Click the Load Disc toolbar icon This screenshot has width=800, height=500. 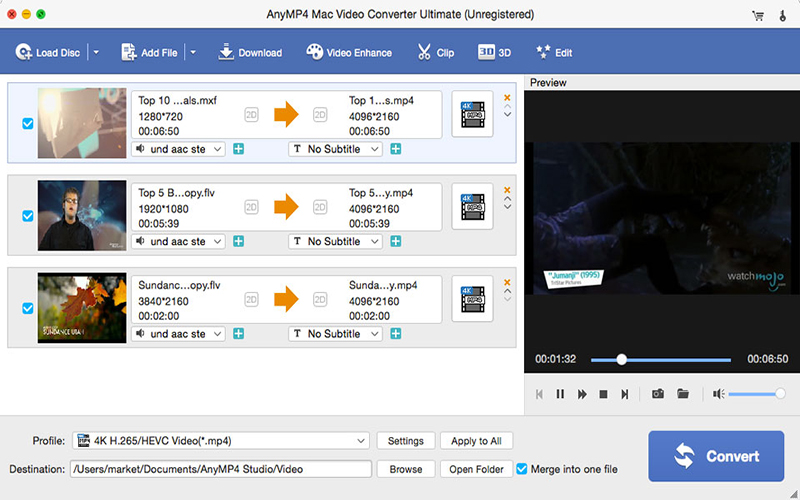(24, 52)
